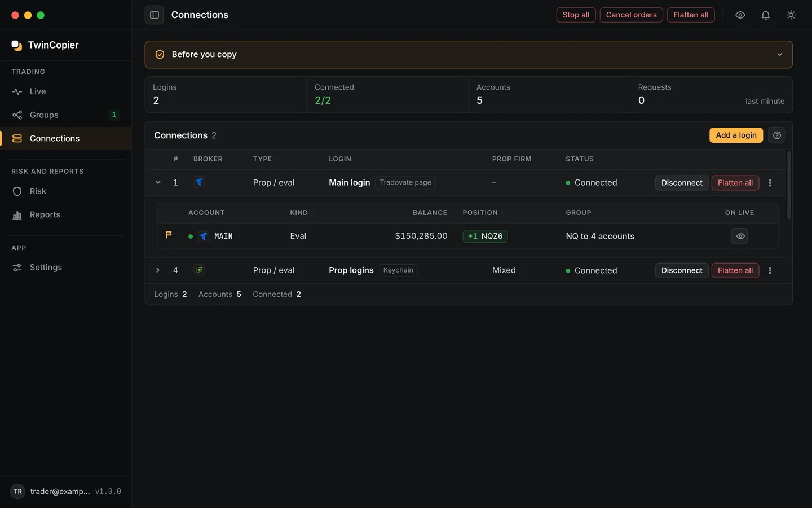Click the MAIN account name
812x508 pixels.
click(223, 237)
